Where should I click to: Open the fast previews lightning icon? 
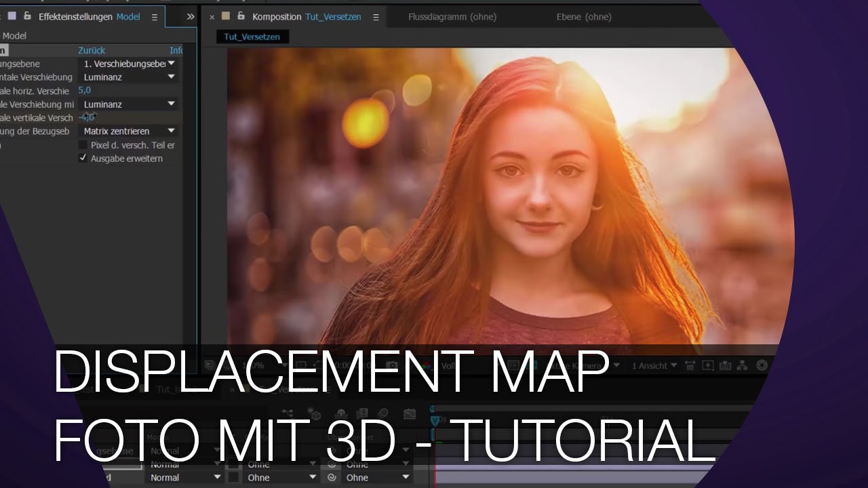click(709, 365)
